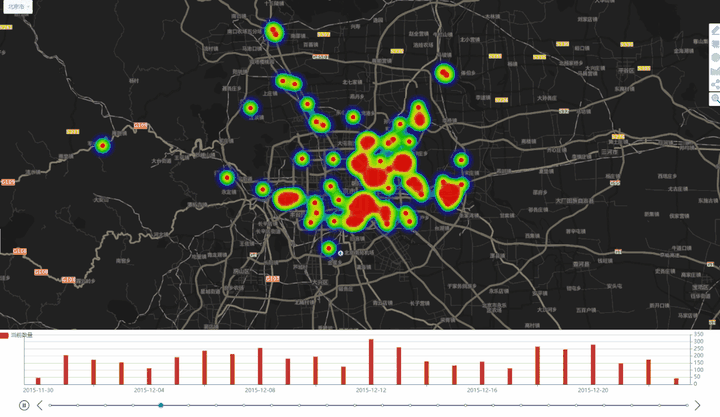Open the layers tool in map toolbar

[715, 44]
